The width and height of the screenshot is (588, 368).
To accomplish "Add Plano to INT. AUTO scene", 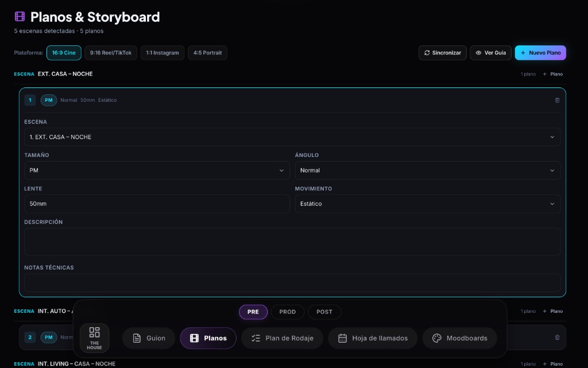I will [x=553, y=311].
